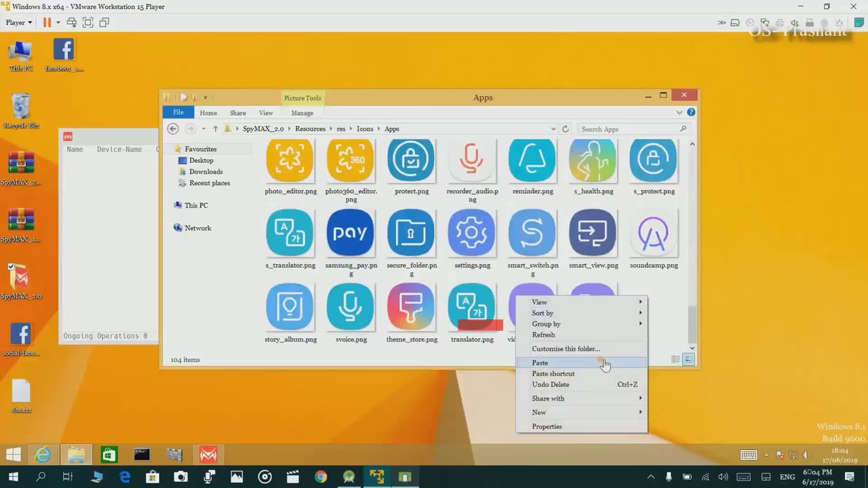Image resolution: width=868 pixels, height=488 pixels.
Task: Expand the Group by submenu
Action: pyautogui.click(x=581, y=324)
